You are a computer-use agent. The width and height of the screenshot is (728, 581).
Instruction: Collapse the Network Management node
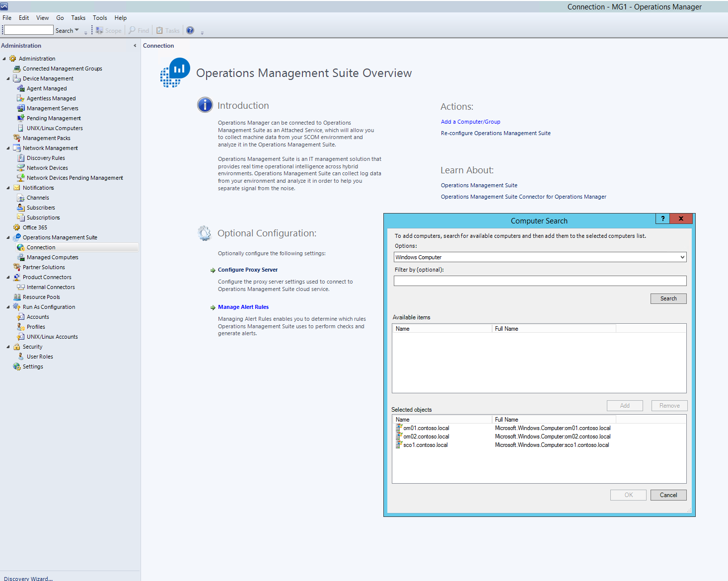tap(8, 148)
